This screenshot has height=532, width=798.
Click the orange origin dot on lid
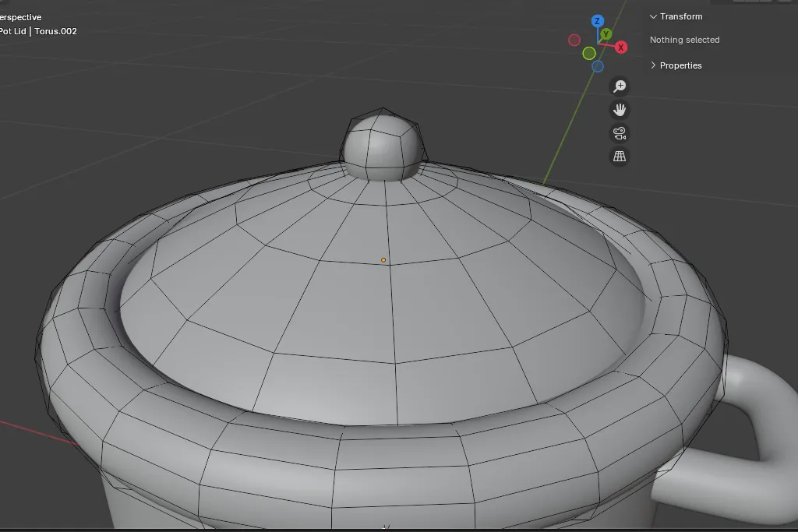[383, 260]
